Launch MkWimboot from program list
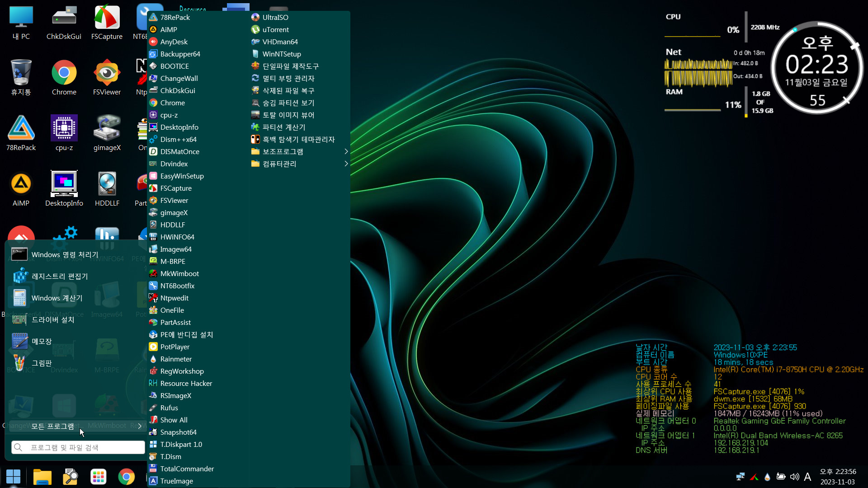 pyautogui.click(x=197, y=273)
